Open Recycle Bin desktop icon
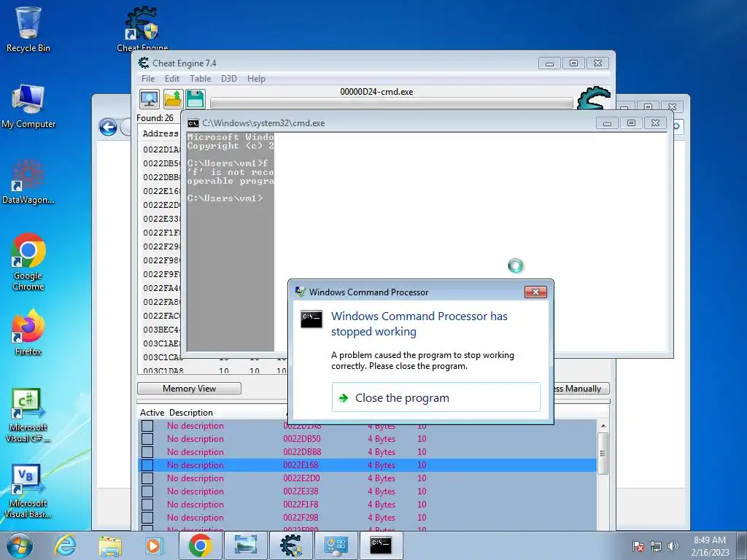Screen dimensions: 747x560 click(x=28, y=29)
